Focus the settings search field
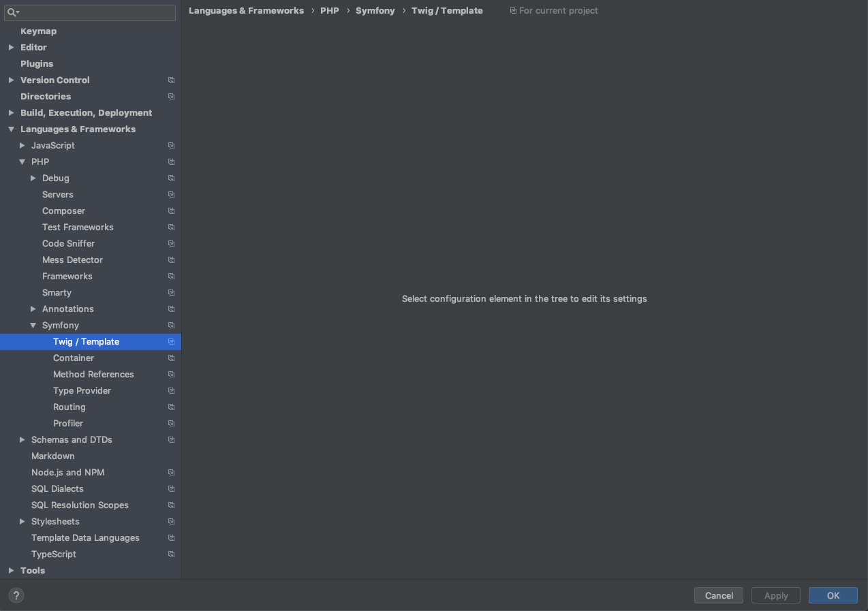Image resolution: width=868 pixels, height=611 pixels. tap(90, 12)
